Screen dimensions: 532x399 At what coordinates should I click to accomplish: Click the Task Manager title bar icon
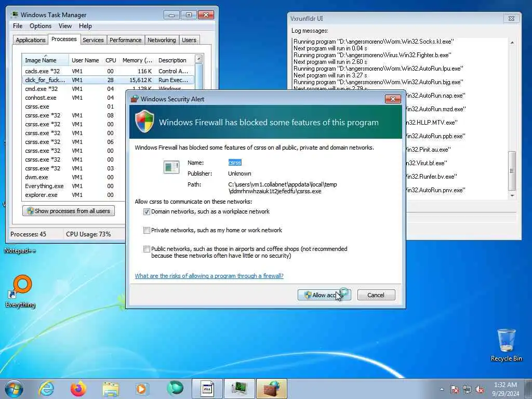coord(15,15)
